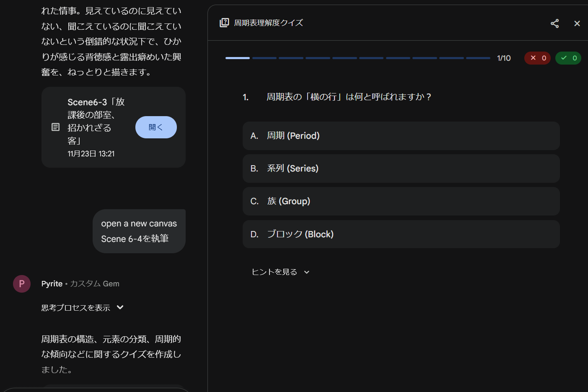Image resolution: width=588 pixels, height=392 pixels.
Task: Choose answer D ブロック (Block)
Action: coord(401,234)
